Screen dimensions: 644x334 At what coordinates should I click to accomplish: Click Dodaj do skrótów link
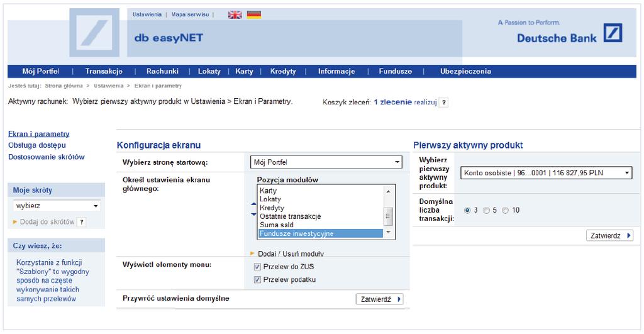click(x=47, y=222)
